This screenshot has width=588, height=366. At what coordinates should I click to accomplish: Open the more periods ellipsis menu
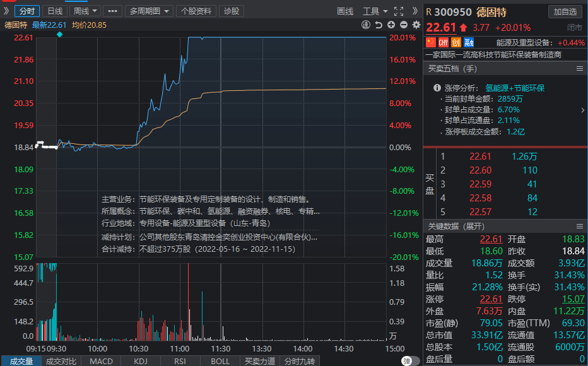click(112, 11)
